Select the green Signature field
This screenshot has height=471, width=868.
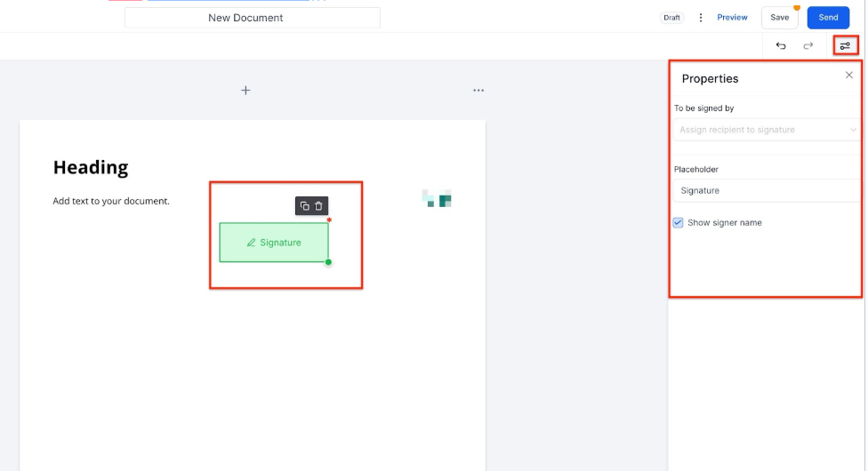point(274,243)
